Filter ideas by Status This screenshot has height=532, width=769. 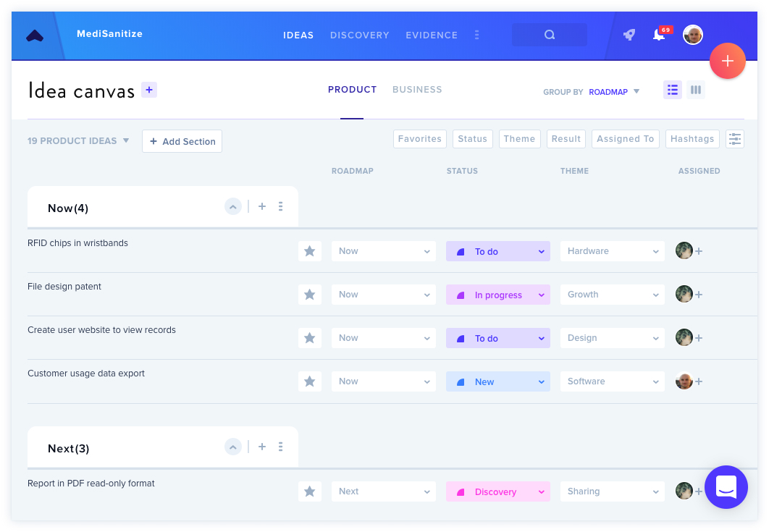point(472,139)
